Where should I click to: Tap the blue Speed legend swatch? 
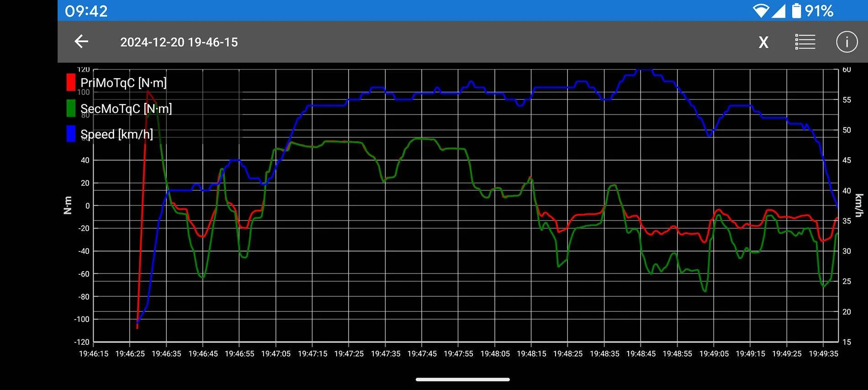point(71,134)
